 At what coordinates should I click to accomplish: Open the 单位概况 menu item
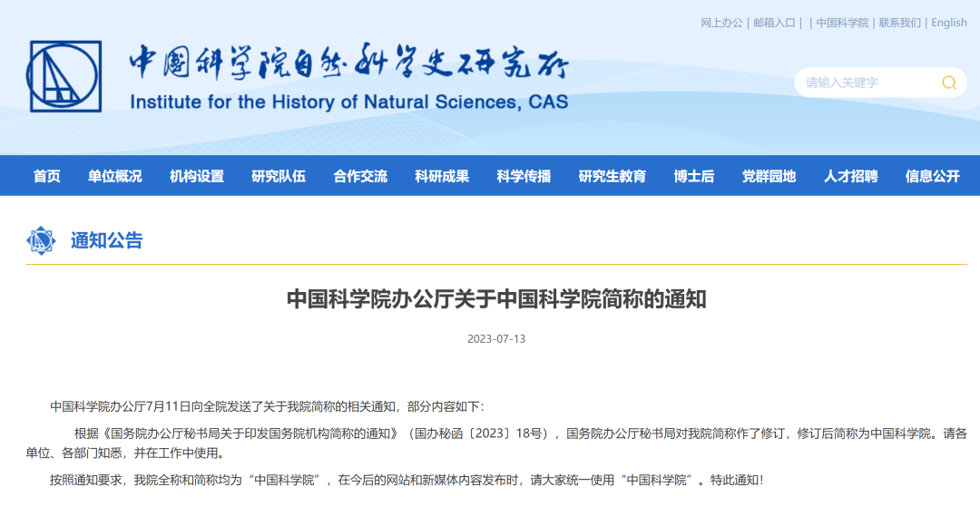pyautogui.click(x=115, y=176)
